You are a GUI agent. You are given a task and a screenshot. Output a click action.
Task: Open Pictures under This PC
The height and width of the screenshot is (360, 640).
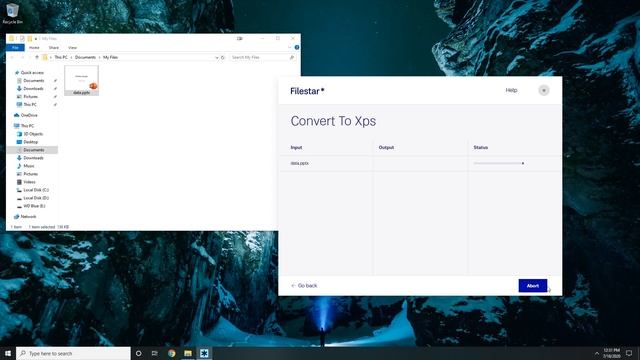coord(30,174)
